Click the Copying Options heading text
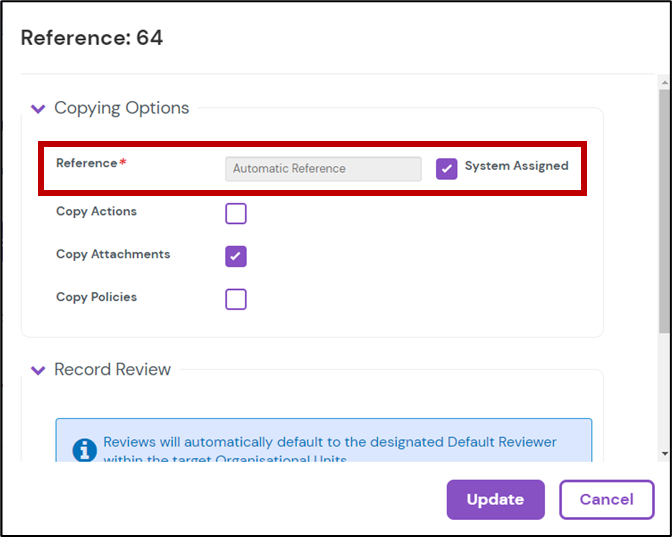 [121, 108]
